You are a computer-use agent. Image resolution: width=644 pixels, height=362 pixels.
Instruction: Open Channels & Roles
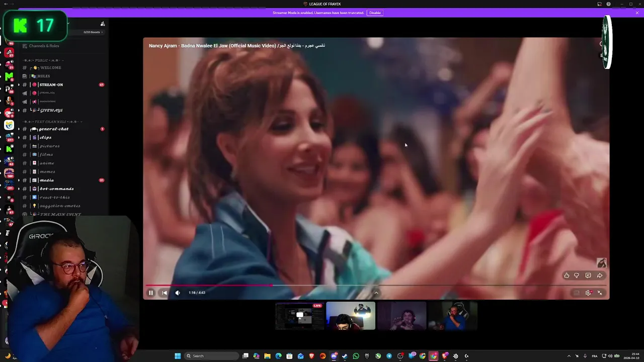point(44,46)
